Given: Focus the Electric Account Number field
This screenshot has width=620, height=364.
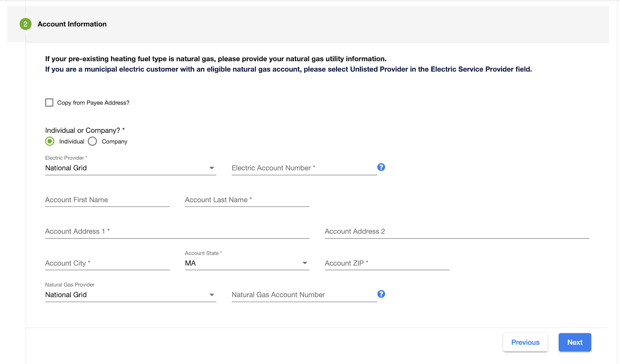Looking at the screenshot, I should [x=304, y=168].
